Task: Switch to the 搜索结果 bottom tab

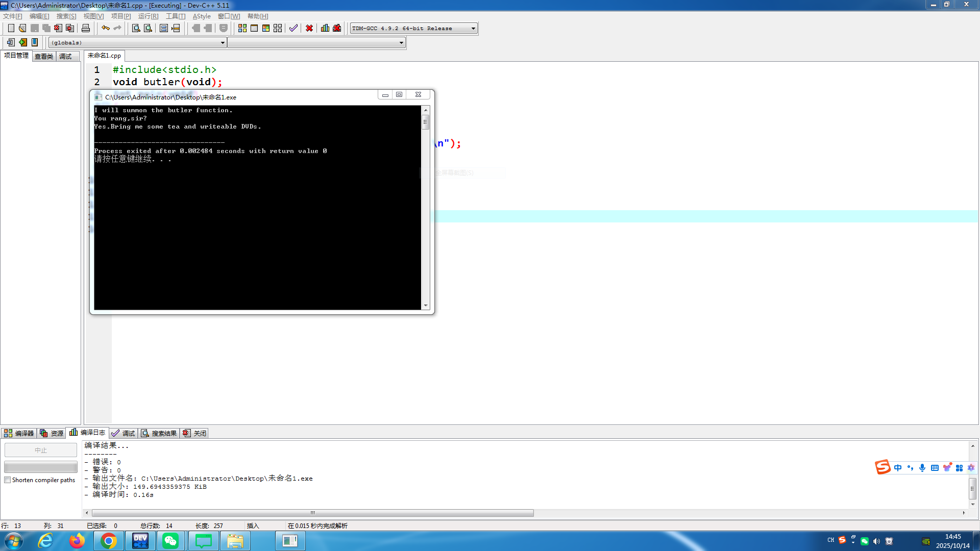Action: pos(159,433)
